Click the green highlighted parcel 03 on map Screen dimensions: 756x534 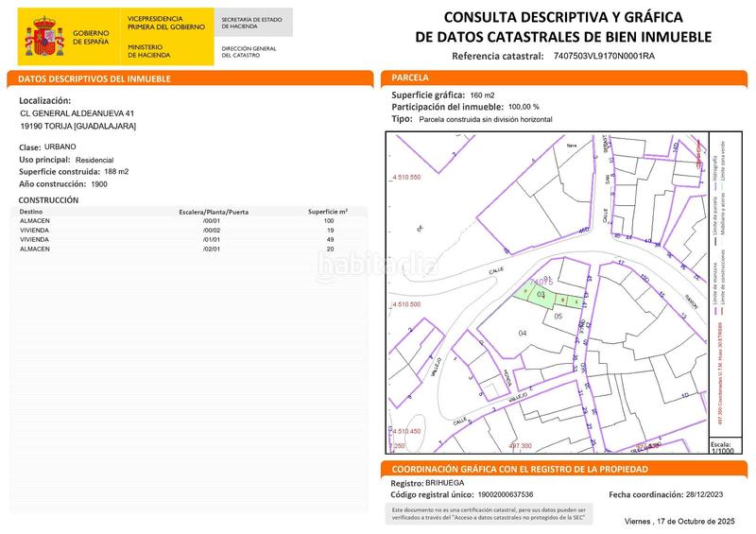(541, 296)
